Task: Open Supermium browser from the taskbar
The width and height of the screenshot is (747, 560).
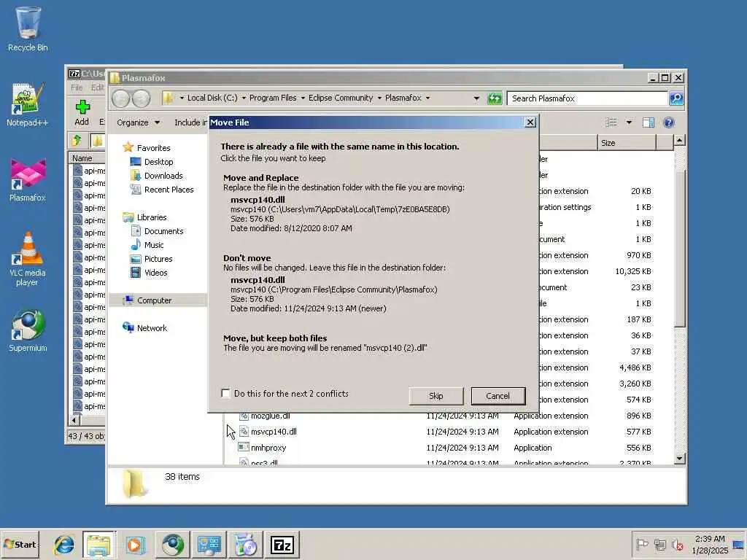Action: tap(172, 545)
